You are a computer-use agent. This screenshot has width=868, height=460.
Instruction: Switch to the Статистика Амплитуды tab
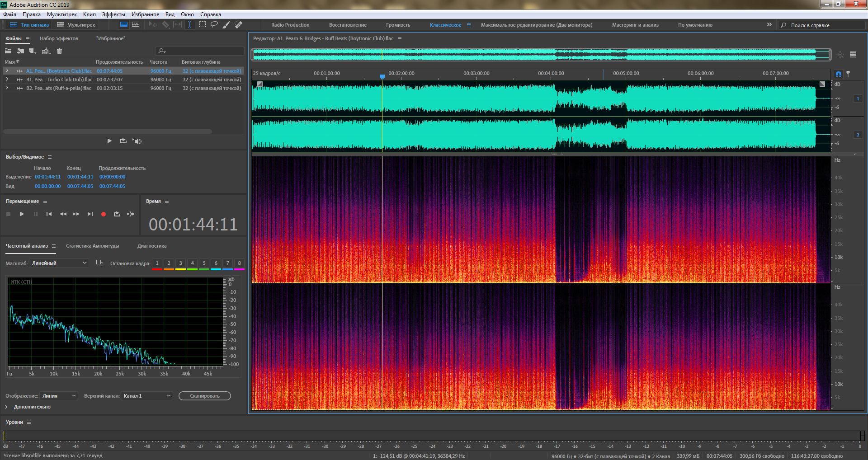92,246
